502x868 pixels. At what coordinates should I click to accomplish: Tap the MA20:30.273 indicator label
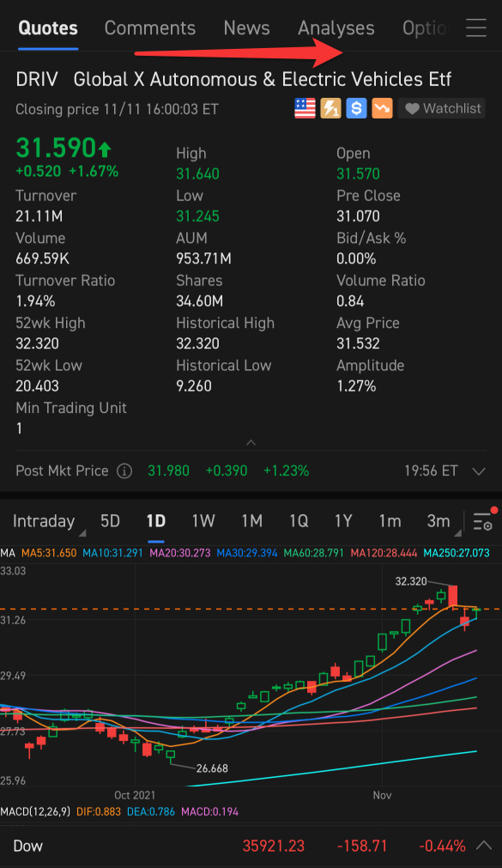180,552
